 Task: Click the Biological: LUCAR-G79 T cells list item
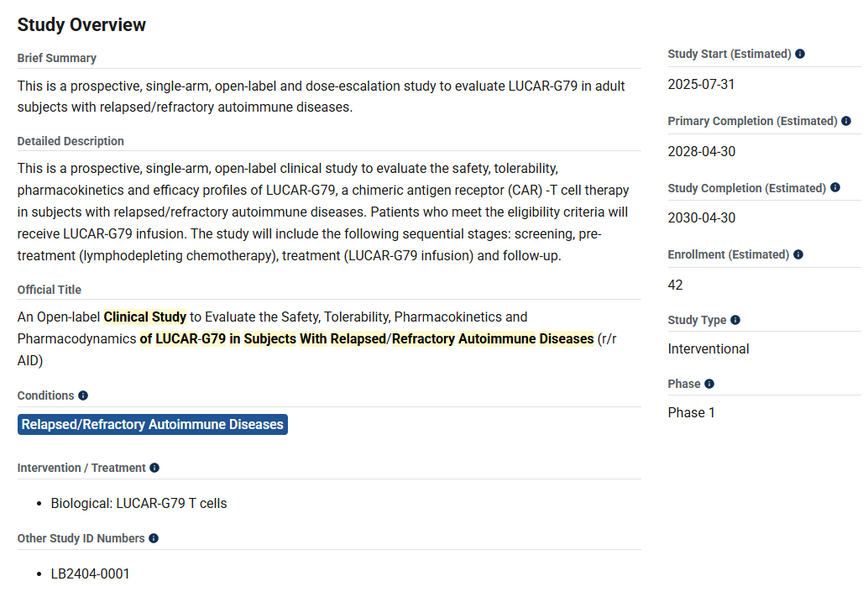pyautogui.click(x=139, y=504)
